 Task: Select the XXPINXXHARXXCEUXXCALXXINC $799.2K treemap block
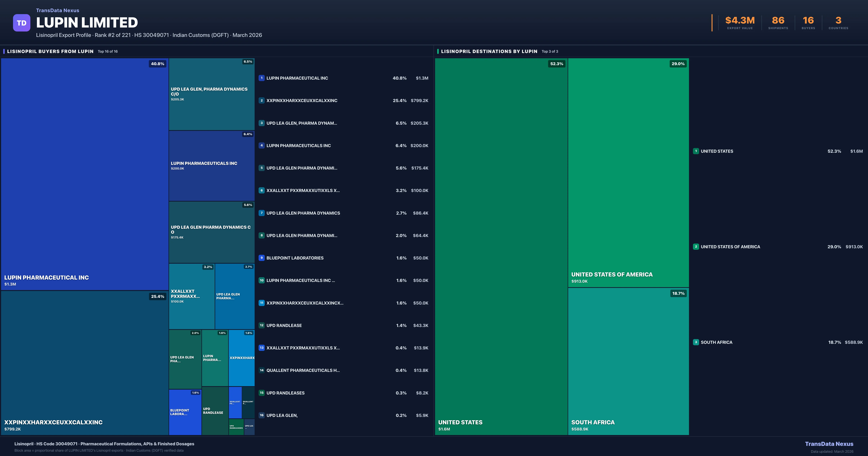point(84,363)
